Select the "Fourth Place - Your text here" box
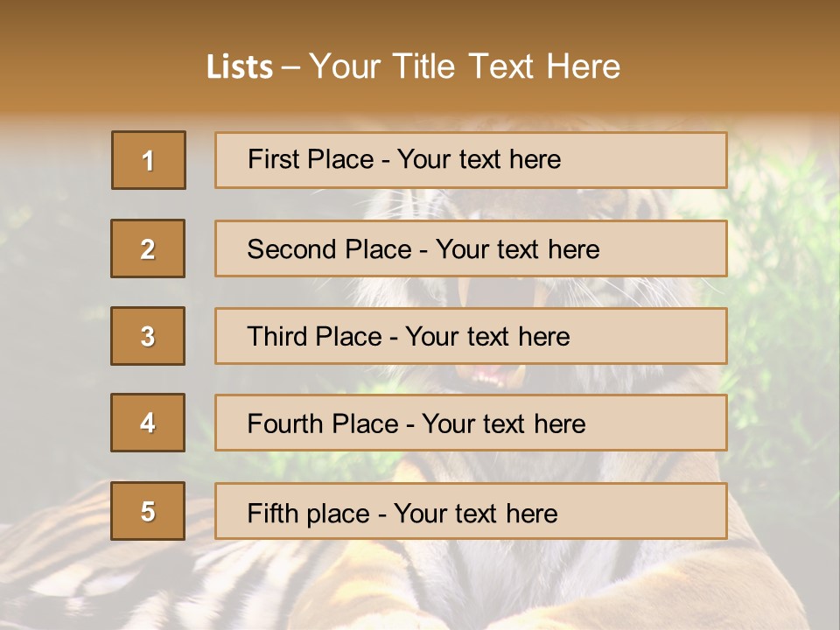 coord(471,423)
